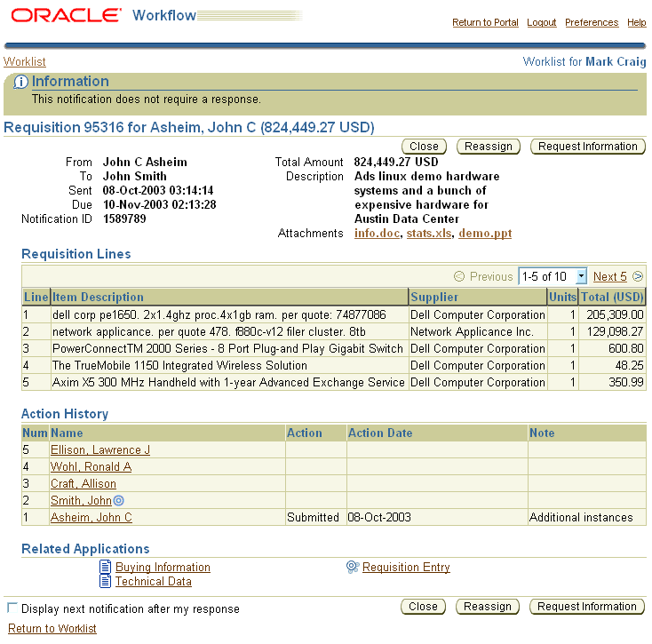The image size is (652, 644).
Task: Click the Previous pagination link text
Action: [491, 276]
